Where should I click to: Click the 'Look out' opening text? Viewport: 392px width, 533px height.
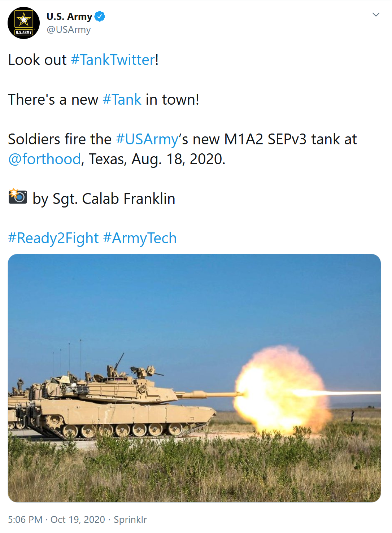37,60
